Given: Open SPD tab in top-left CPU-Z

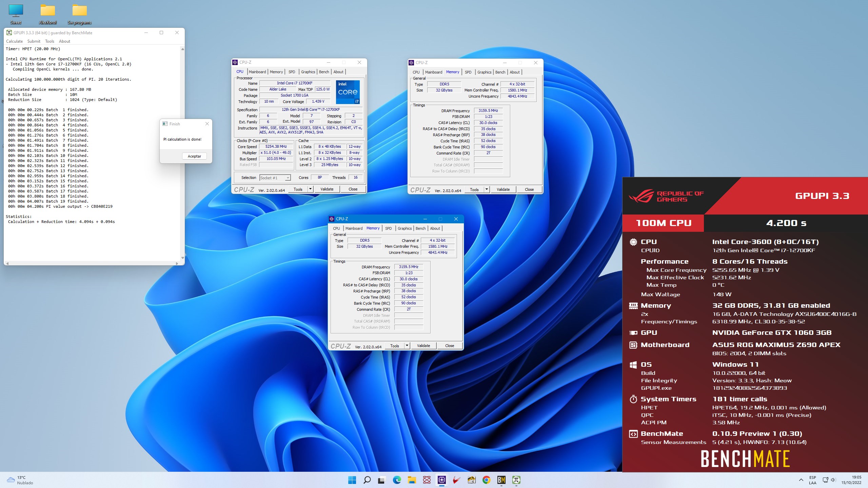Looking at the screenshot, I should (292, 72).
